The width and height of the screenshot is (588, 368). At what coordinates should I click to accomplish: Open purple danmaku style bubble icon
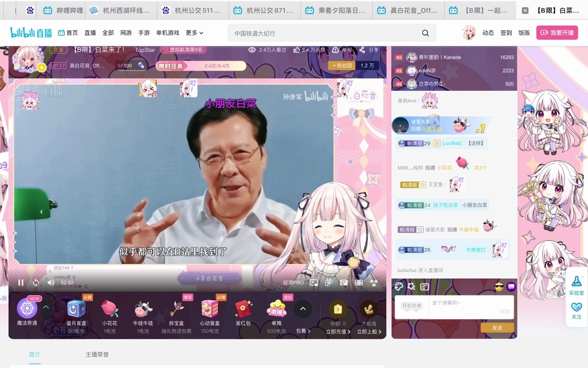click(511, 287)
